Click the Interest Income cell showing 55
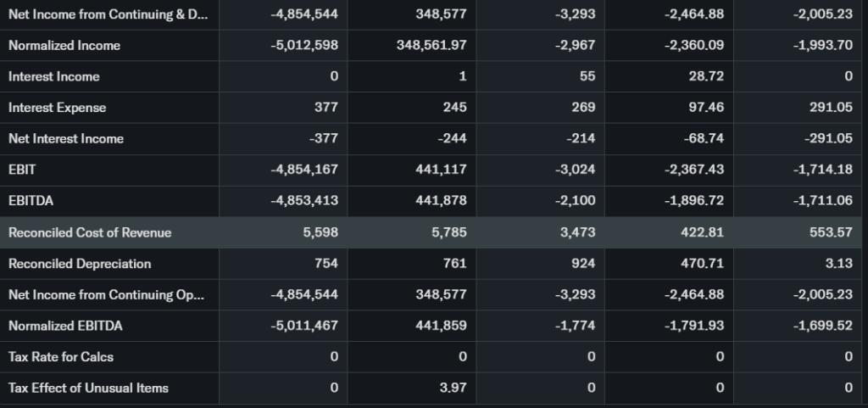868x408 pixels. point(587,76)
